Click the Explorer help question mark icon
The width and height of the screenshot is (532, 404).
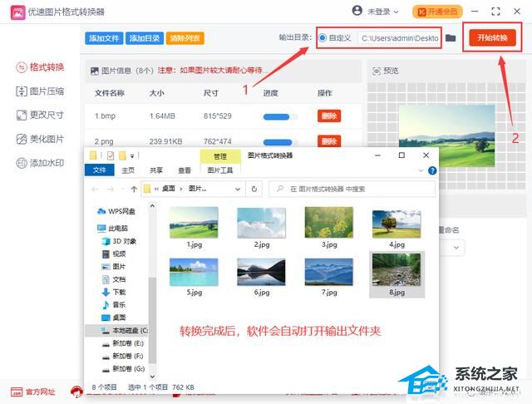[x=432, y=170]
